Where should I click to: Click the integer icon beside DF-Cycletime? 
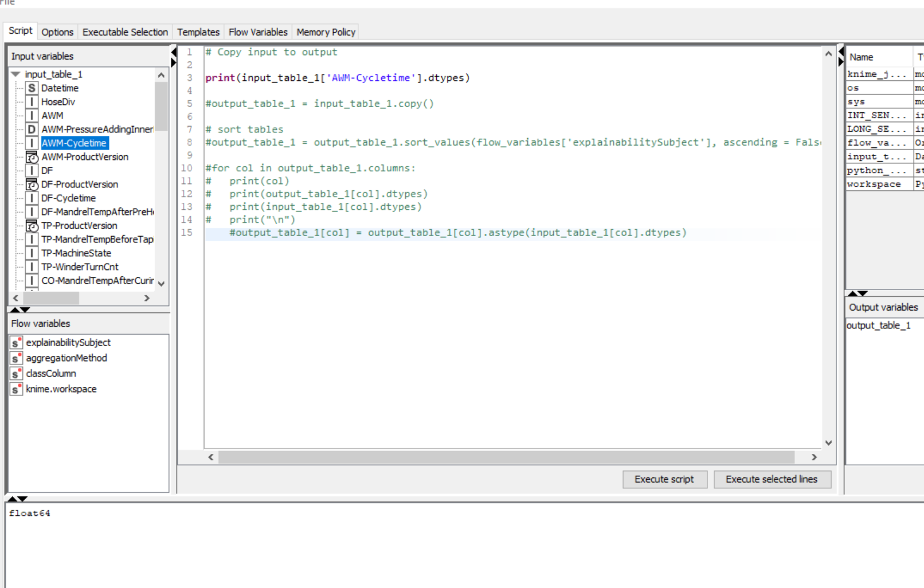tap(31, 198)
